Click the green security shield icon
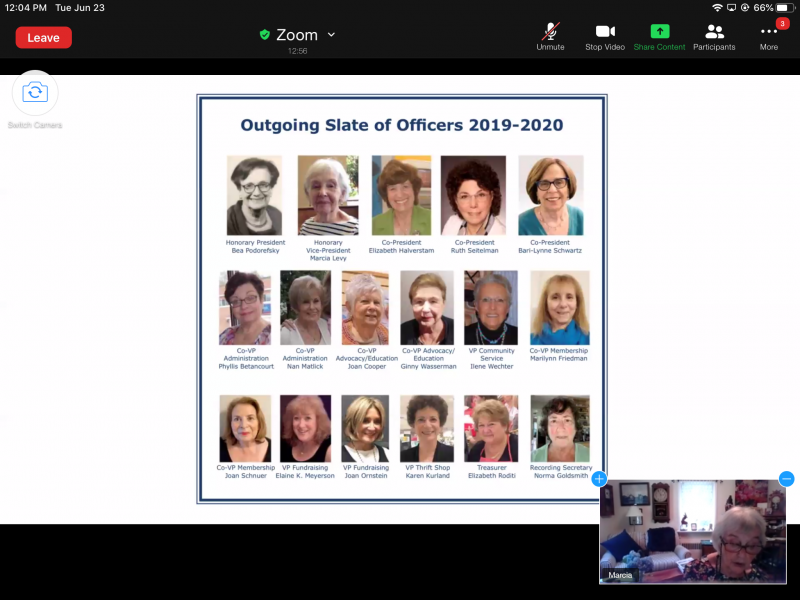Viewport: 800px width, 600px height. [264, 35]
